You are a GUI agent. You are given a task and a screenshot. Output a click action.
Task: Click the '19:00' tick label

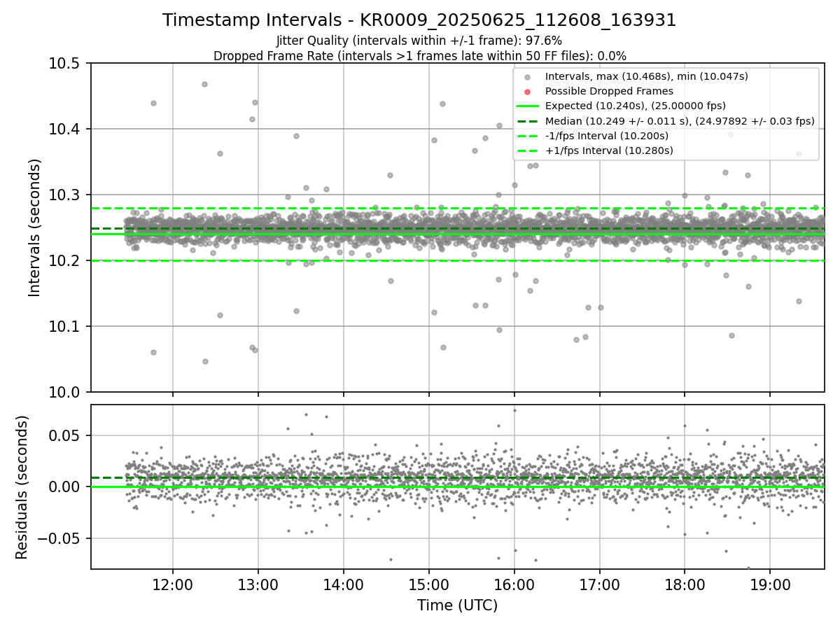click(770, 584)
